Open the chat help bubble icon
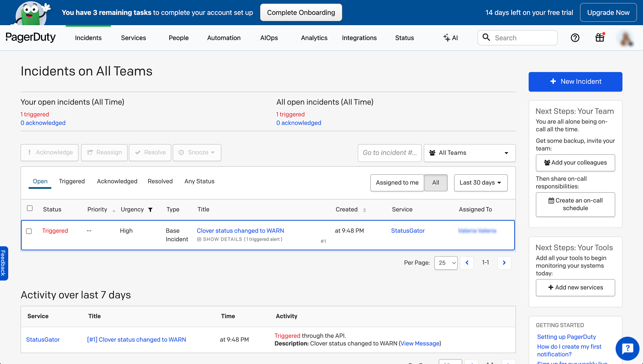Image resolution: width=643 pixels, height=364 pixels. [x=628, y=349]
